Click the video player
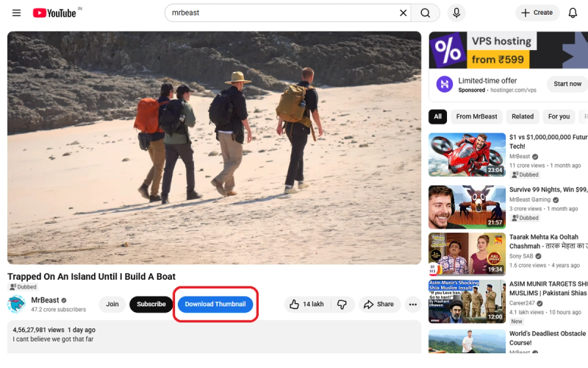The width and height of the screenshot is (588, 368). click(214, 148)
